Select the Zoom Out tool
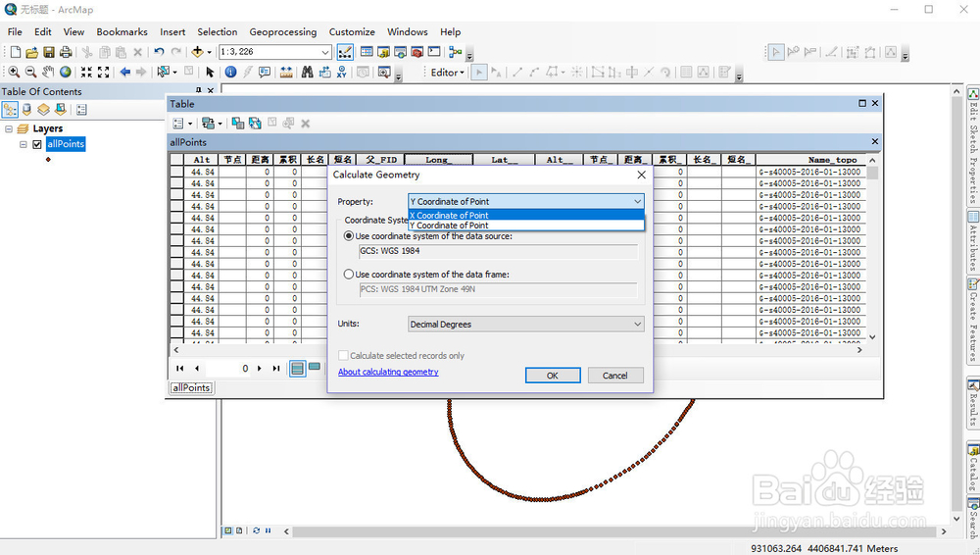This screenshot has height=555, width=980. (x=30, y=73)
